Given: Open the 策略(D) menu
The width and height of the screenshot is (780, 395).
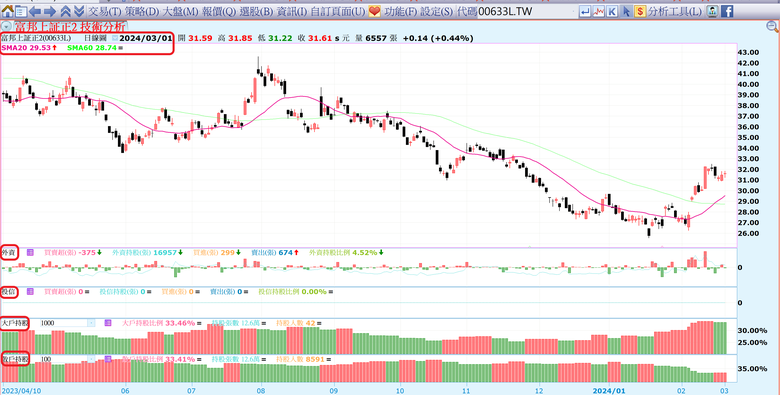Looking at the screenshot, I should [x=142, y=11].
